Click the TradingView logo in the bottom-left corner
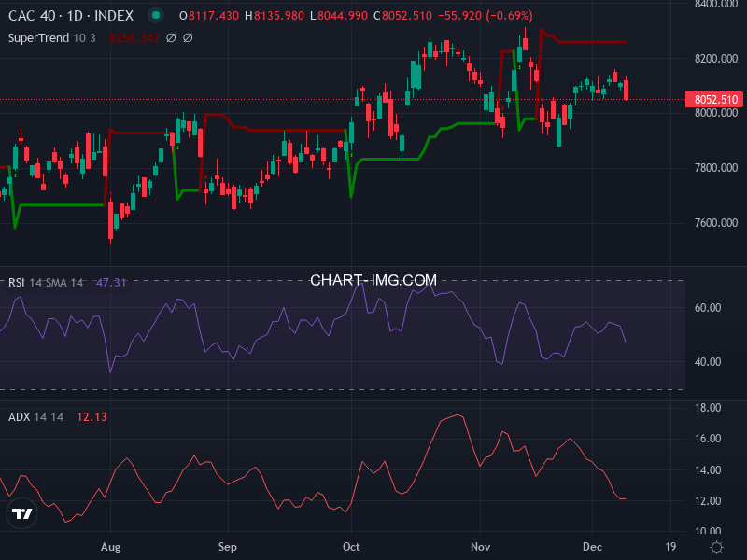 pos(21,513)
